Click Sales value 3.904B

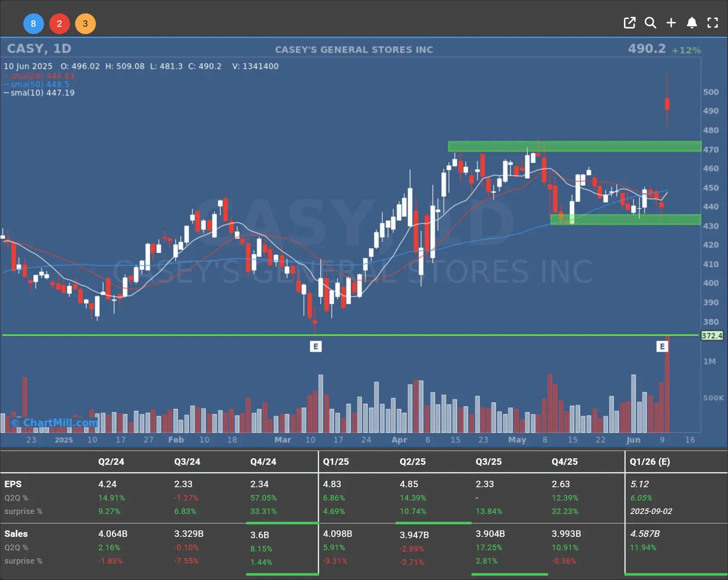[490, 534]
